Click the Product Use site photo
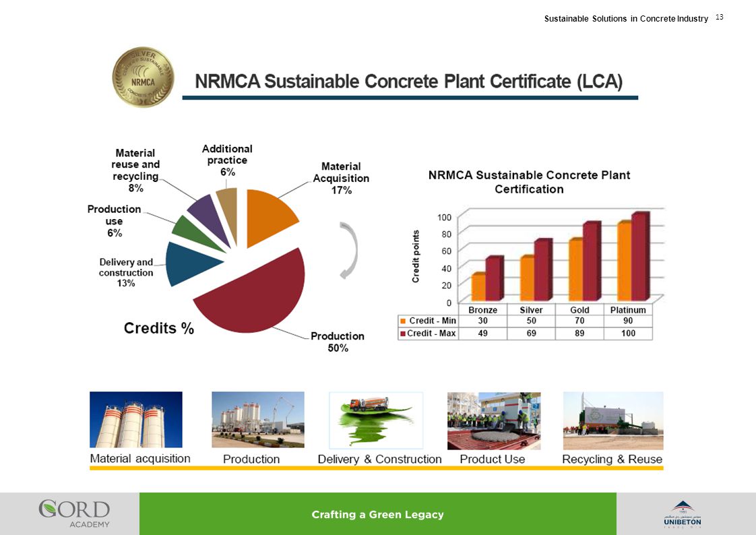This screenshot has height=535, width=756. pyautogui.click(x=494, y=420)
